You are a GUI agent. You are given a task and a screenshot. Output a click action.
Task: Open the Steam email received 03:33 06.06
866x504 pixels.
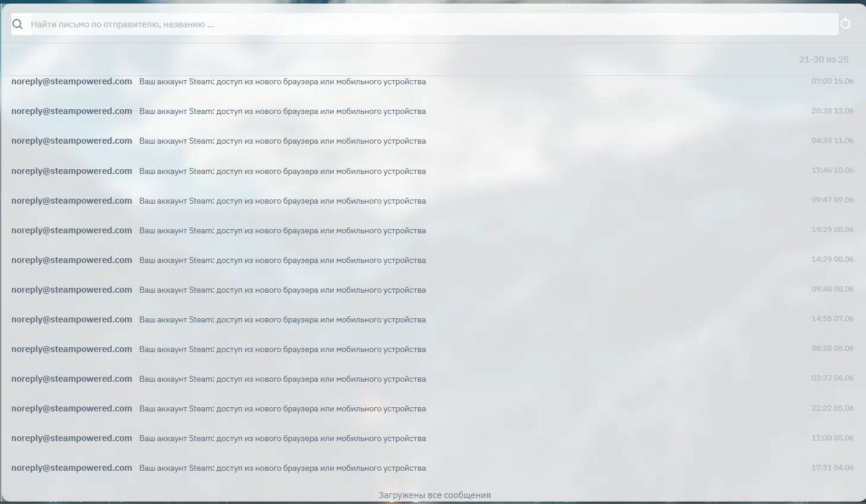[x=432, y=379]
